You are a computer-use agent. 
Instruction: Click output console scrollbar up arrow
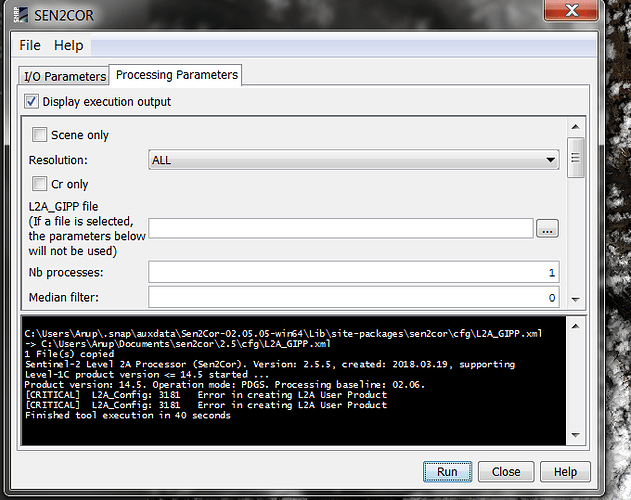[x=575, y=326]
